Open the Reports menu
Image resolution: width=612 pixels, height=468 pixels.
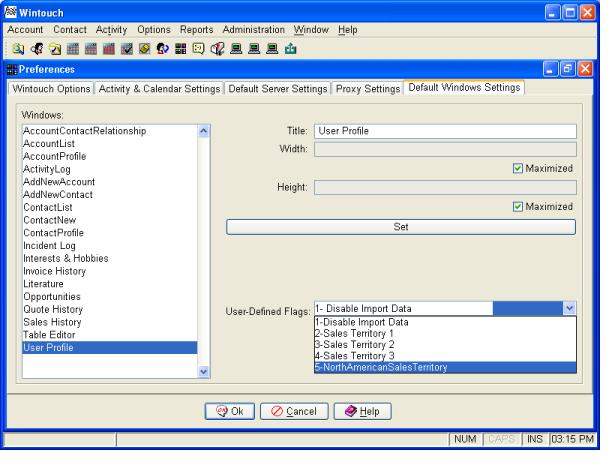pyautogui.click(x=196, y=30)
